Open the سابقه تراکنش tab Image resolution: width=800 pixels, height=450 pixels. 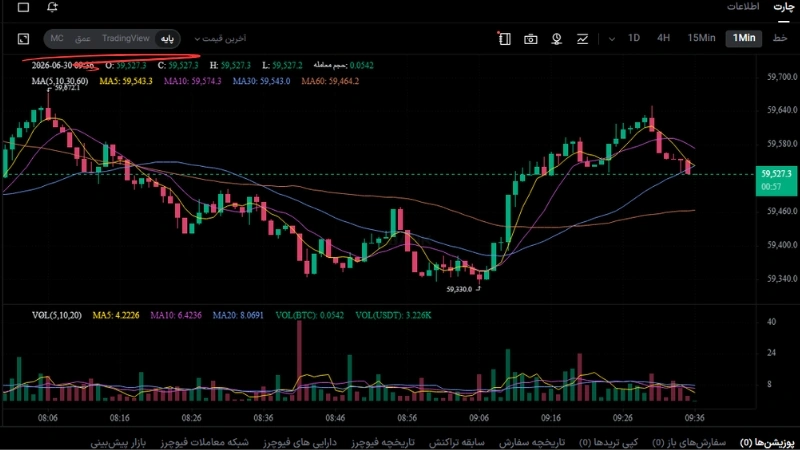tap(456, 442)
